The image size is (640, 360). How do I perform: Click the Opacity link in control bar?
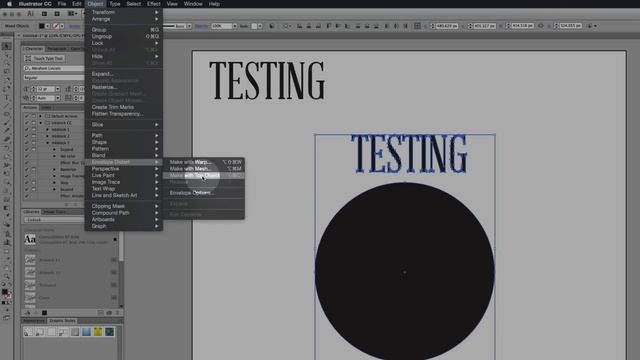pos(201,26)
